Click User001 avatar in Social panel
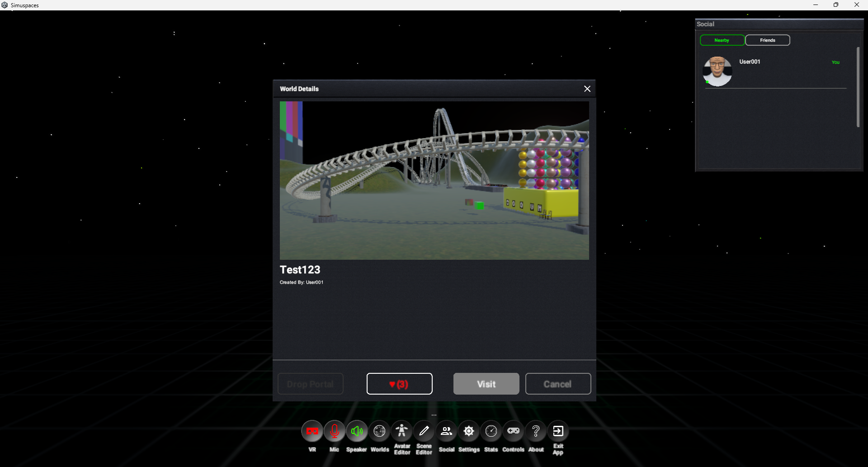 tap(717, 71)
